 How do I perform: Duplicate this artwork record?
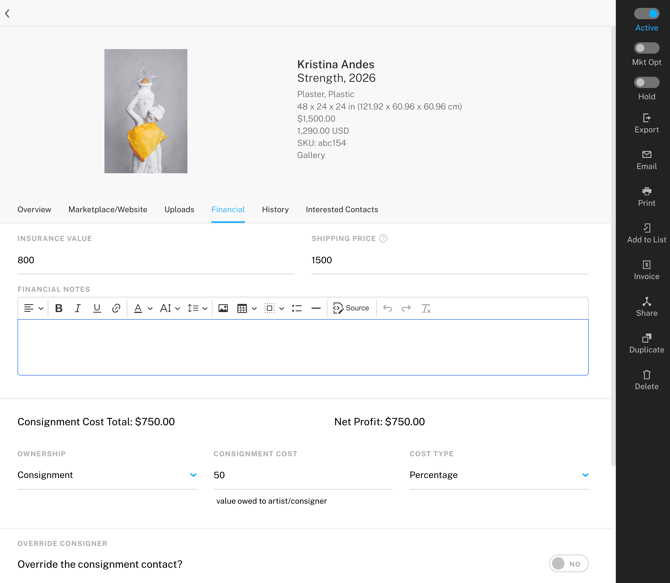coord(646,344)
